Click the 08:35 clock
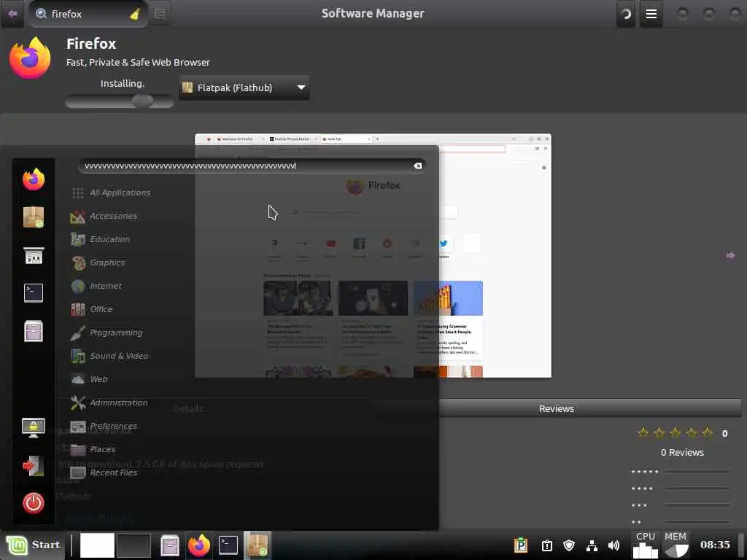The height and width of the screenshot is (560, 747). point(715,545)
